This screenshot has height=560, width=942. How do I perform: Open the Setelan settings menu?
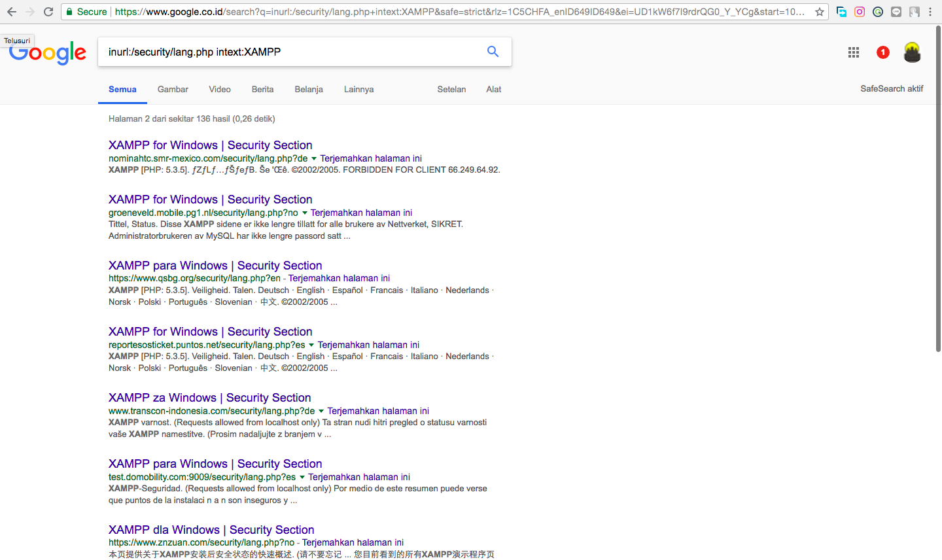(x=452, y=90)
